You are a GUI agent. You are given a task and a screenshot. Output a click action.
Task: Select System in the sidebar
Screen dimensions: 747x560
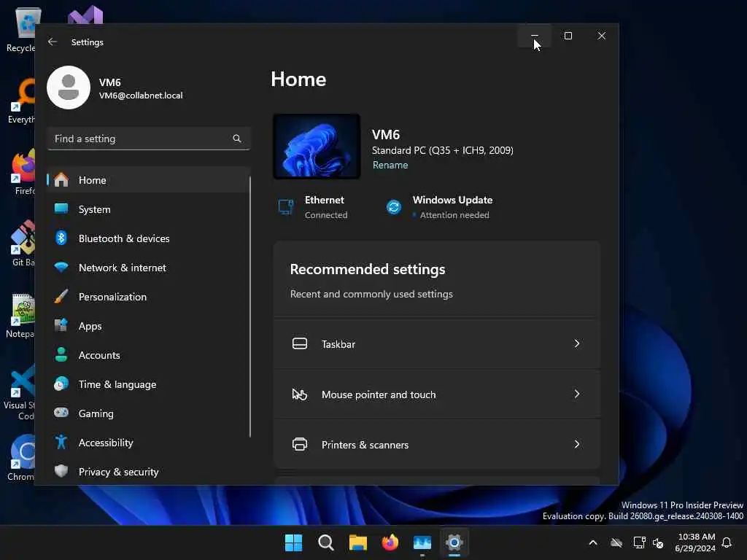click(x=148, y=209)
